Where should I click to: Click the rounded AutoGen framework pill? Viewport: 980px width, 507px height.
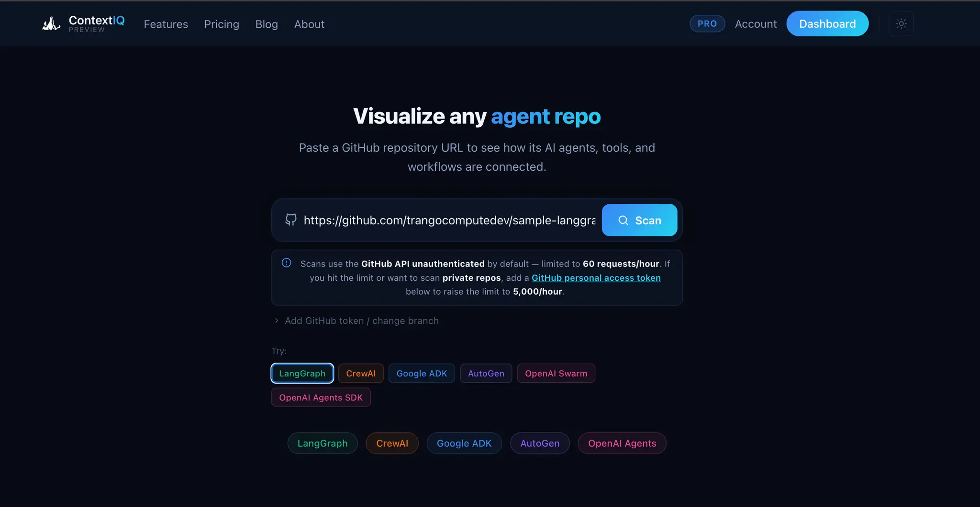540,443
